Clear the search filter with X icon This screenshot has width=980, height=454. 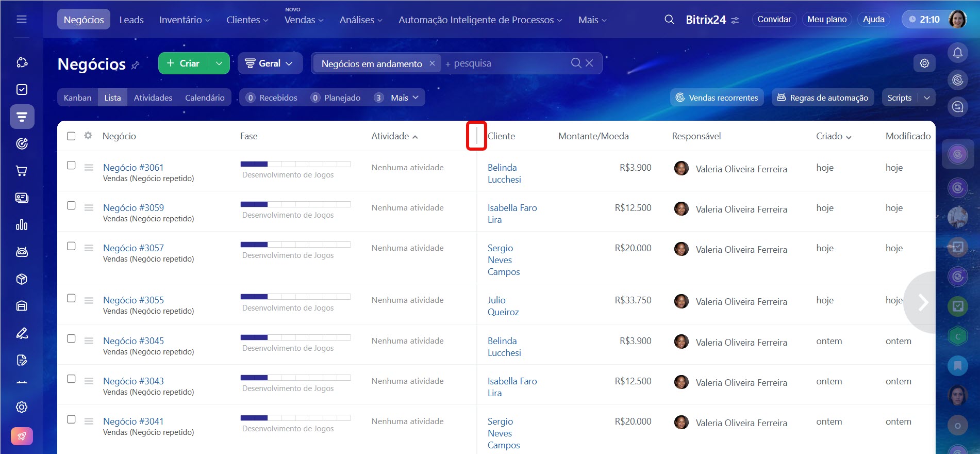click(589, 63)
